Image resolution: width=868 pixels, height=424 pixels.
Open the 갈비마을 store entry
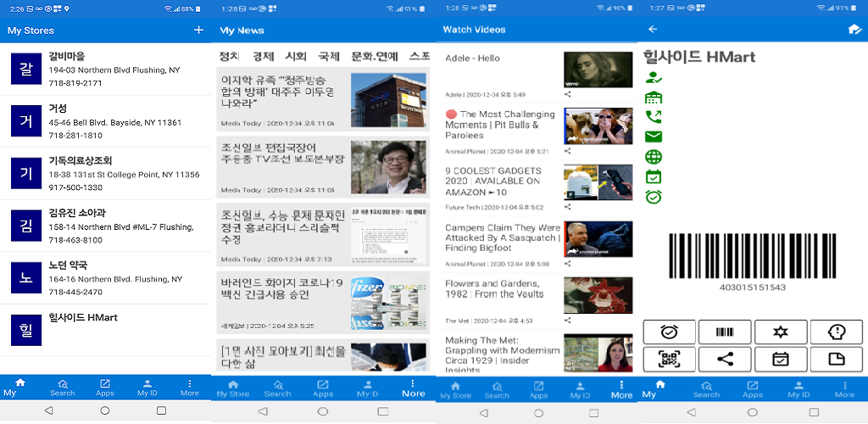pos(105,70)
